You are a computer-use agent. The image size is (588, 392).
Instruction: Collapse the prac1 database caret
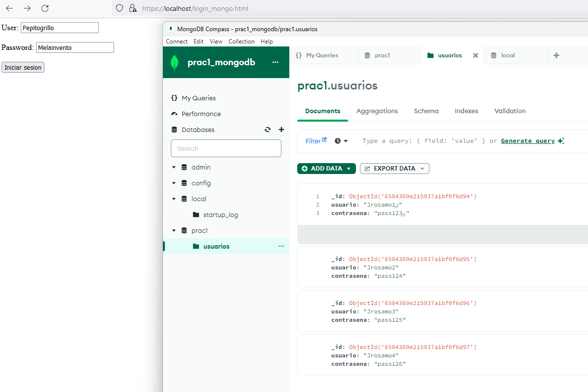pos(174,230)
